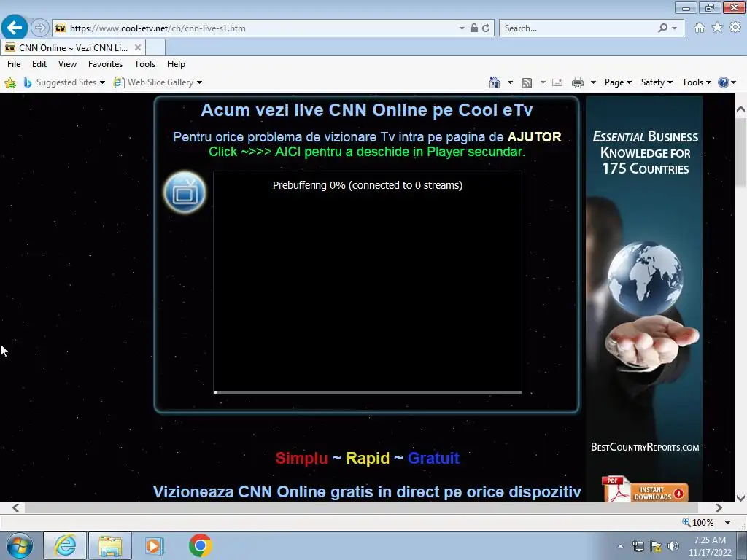Click the Help question mark icon
The image size is (747, 560).
(723, 82)
